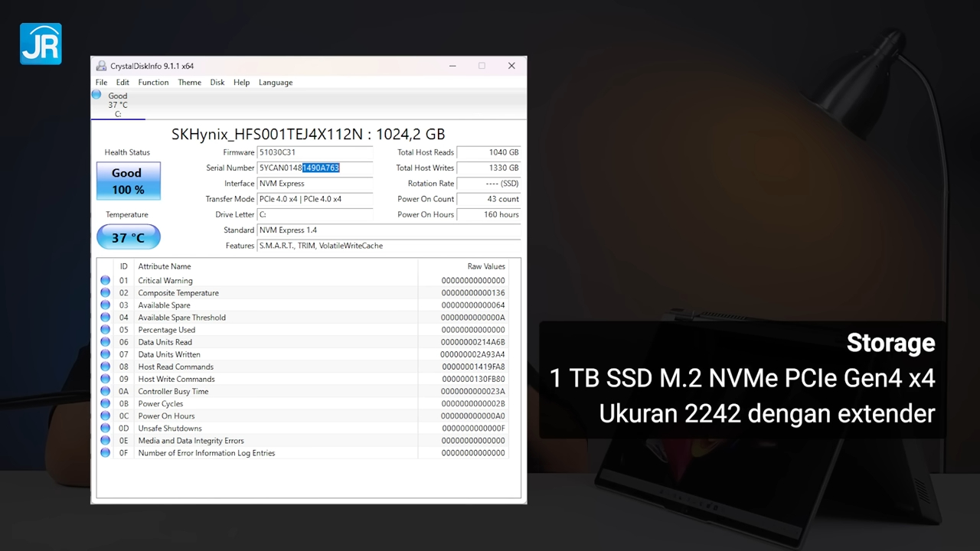Viewport: 980px width, 551px height.
Task: Open the Theme menu dropdown
Action: coord(189,82)
